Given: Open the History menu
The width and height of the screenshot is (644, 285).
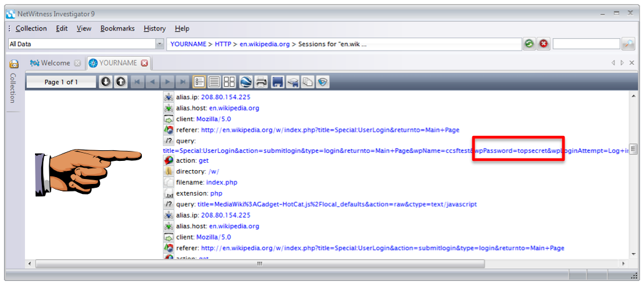Looking at the screenshot, I should pos(154,28).
